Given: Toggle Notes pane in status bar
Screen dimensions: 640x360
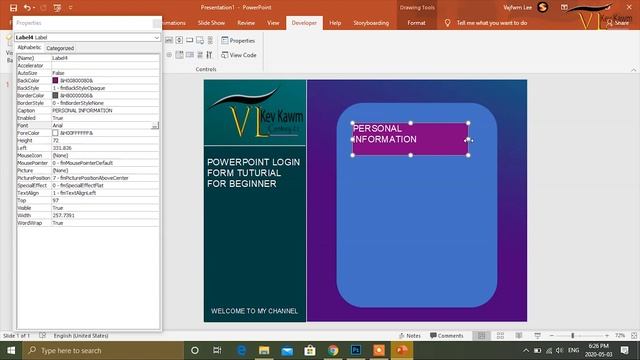Looking at the screenshot, I should [x=409, y=336].
